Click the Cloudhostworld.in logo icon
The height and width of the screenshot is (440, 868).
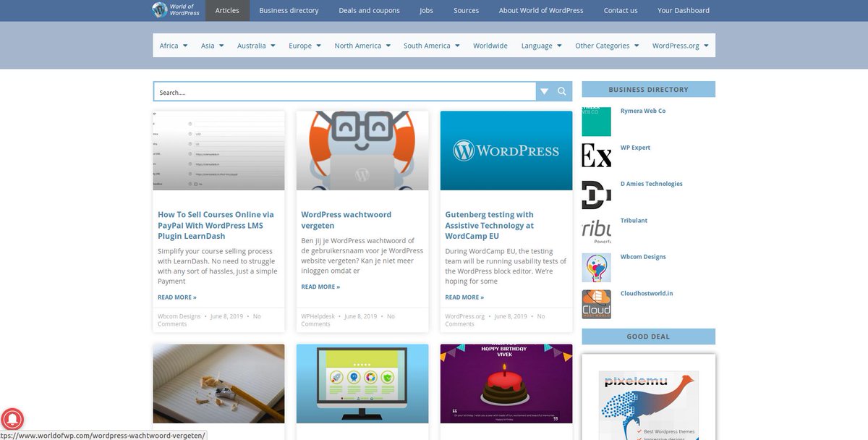pos(596,304)
